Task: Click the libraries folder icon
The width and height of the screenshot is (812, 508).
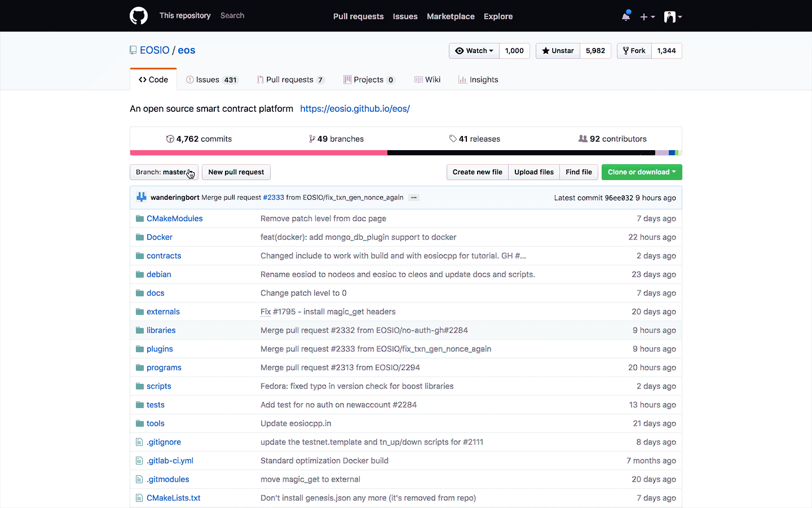Action: pyautogui.click(x=140, y=330)
